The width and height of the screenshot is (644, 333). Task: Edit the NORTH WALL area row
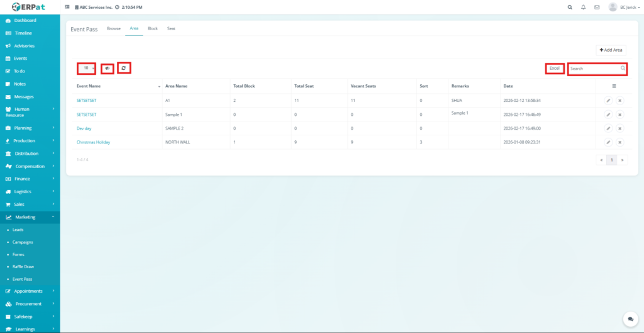coord(608,142)
